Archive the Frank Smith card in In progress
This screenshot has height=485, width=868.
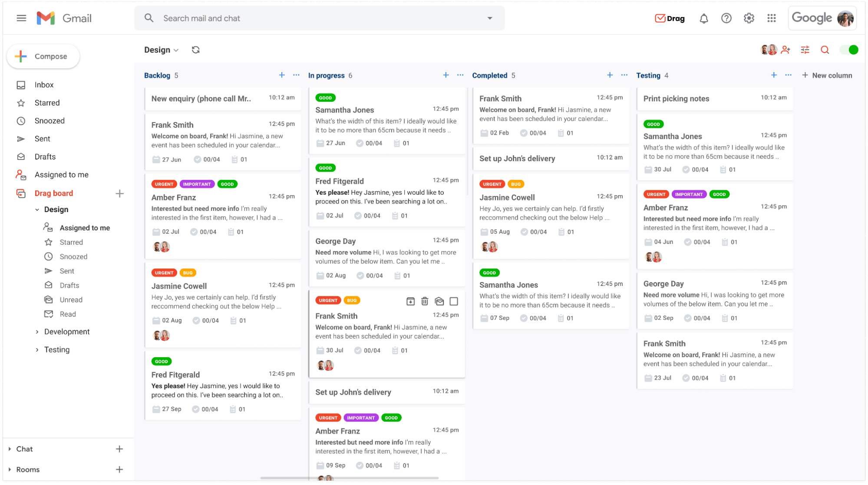(410, 301)
